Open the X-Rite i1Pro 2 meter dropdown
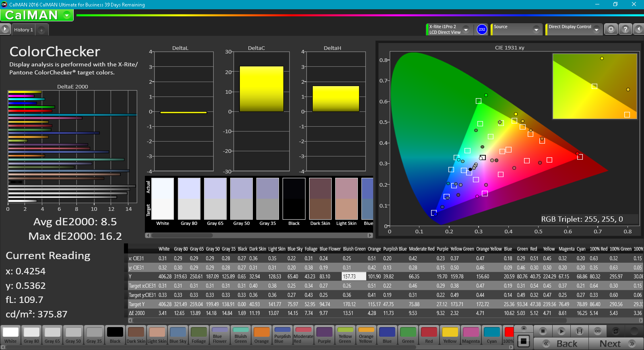Viewport: 644px width, 350px height. pos(466,29)
